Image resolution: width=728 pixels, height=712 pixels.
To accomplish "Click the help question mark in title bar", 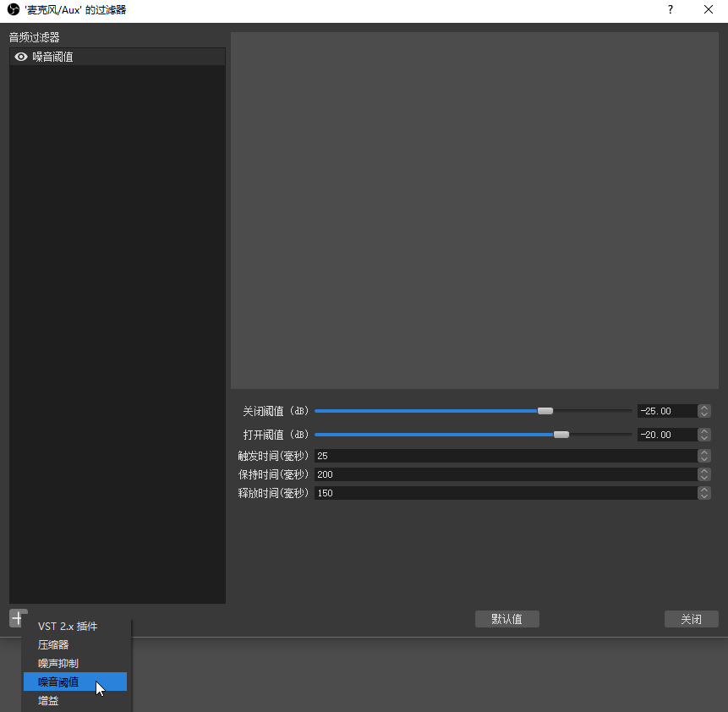I will (671, 10).
